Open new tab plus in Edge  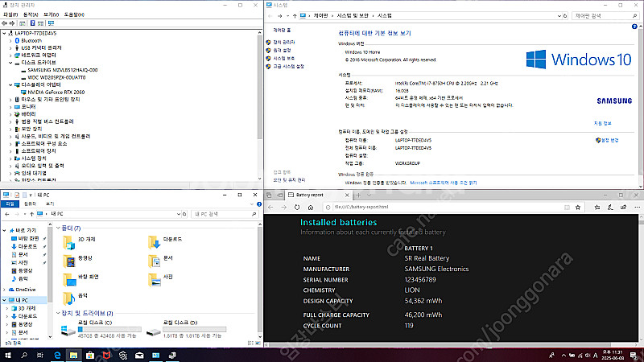click(x=358, y=195)
